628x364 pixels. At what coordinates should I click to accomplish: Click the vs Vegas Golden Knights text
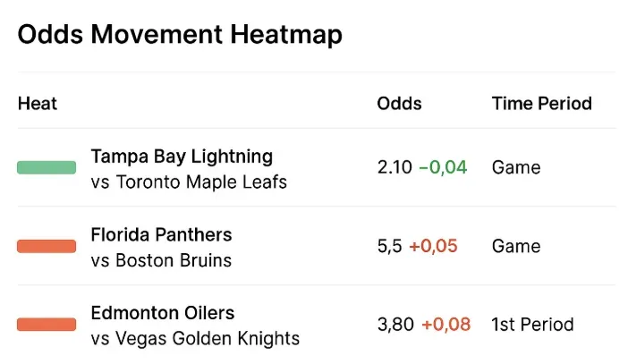[x=195, y=340]
